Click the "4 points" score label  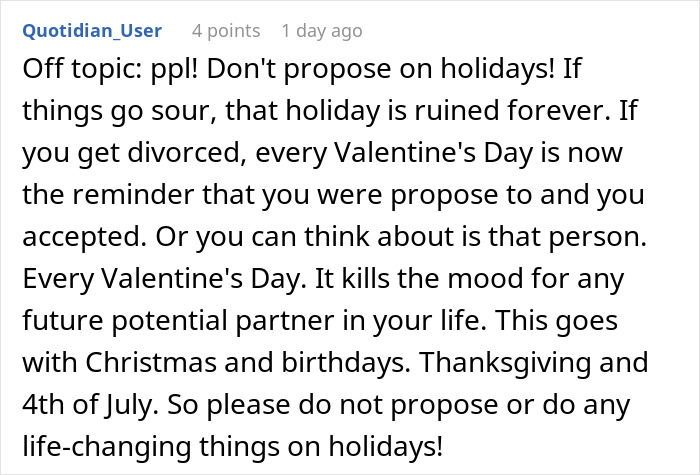226,32
